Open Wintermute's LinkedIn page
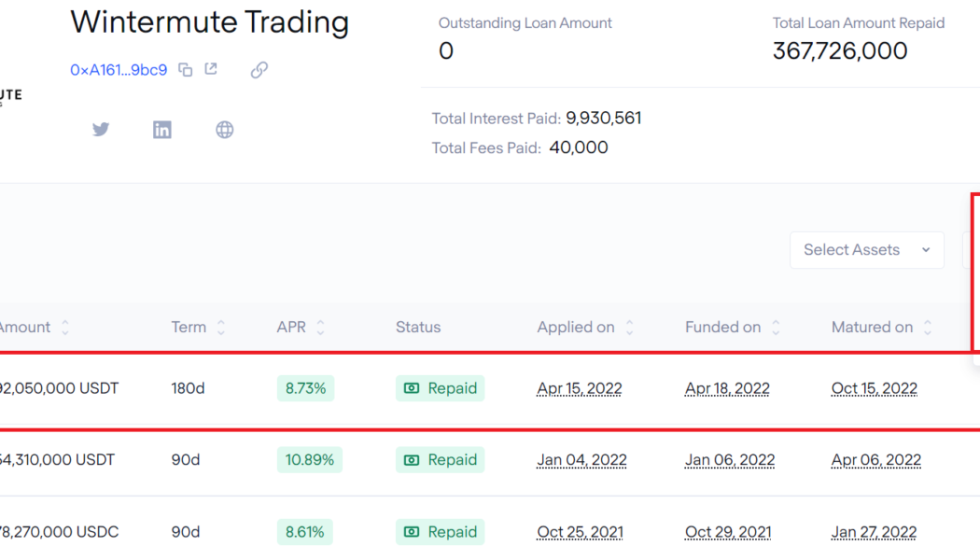This screenshot has height=560, width=980. point(161,129)
